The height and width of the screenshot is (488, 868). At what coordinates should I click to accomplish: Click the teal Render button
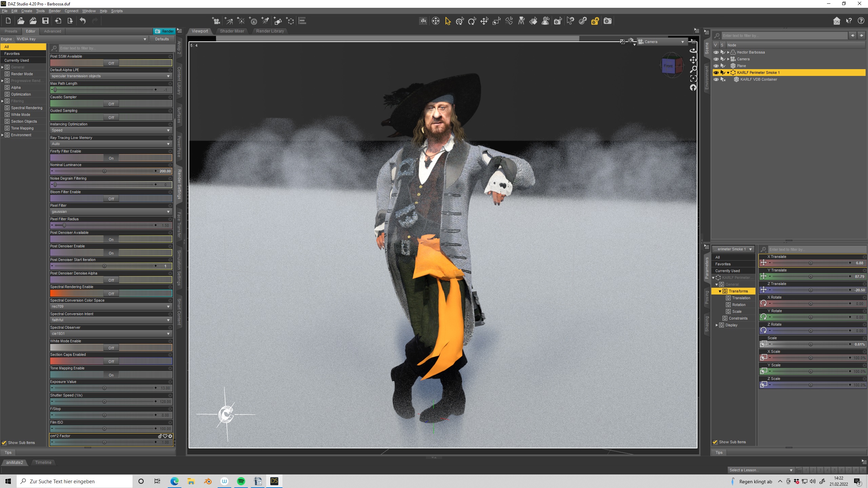tap(164, 31)
